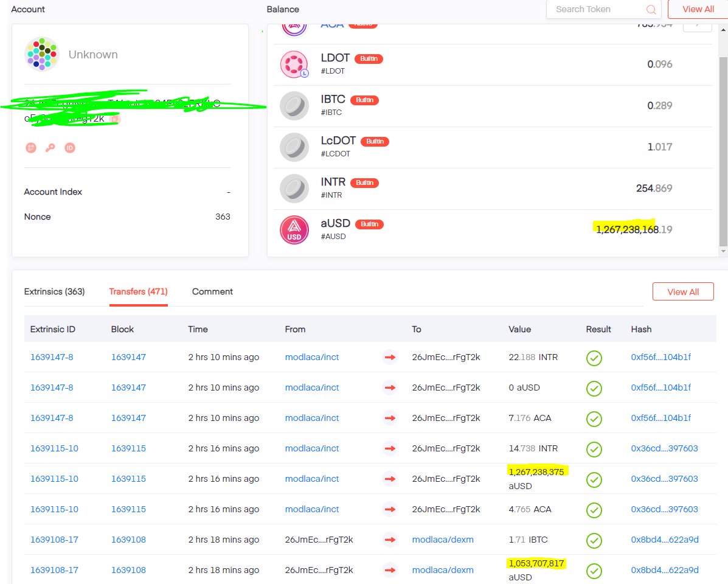The width and height of the screenshot is (728, 584).
Task: Open modlaca/inct sender in the 0 aUSD row
Action: pyautogui.click(x=312, y=387)
